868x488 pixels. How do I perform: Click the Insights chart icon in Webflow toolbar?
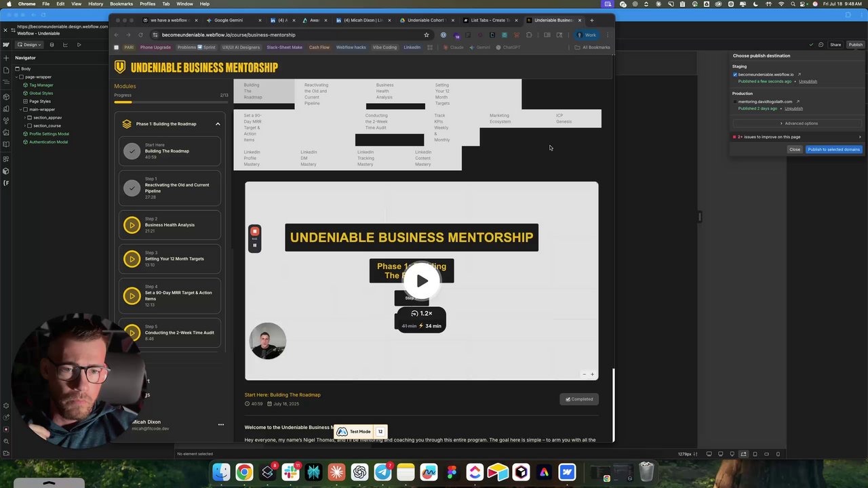(65, 45)
